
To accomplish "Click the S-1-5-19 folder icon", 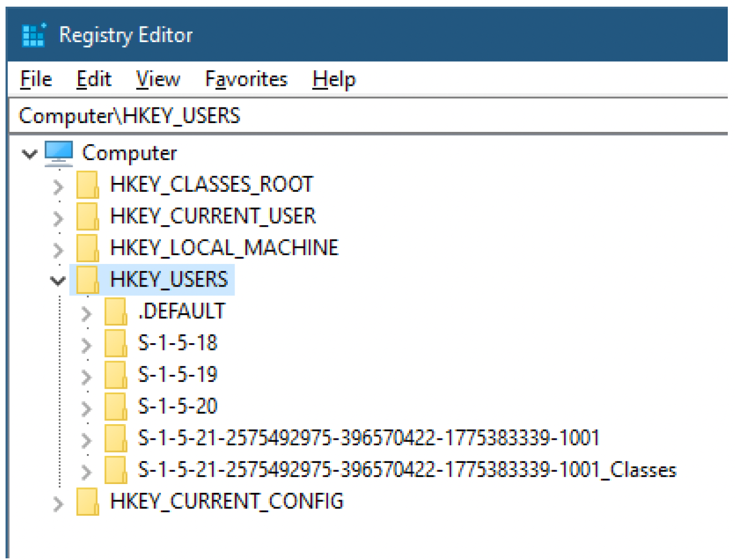I will [x=116, y=375].
